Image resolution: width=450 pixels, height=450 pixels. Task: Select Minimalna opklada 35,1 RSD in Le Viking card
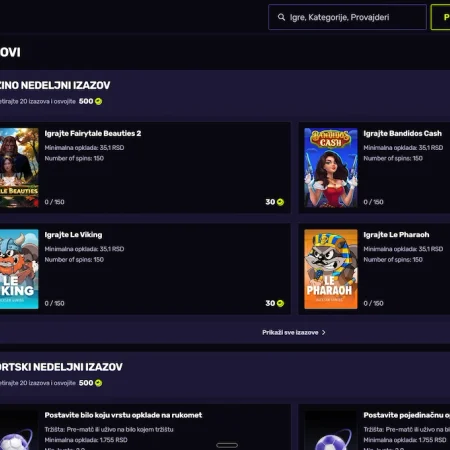84,249
